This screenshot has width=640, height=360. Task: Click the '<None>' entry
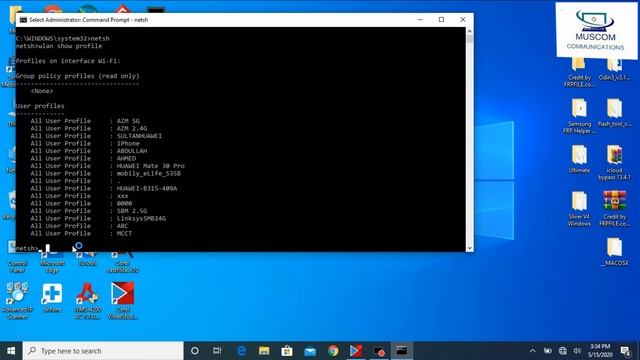42,91
